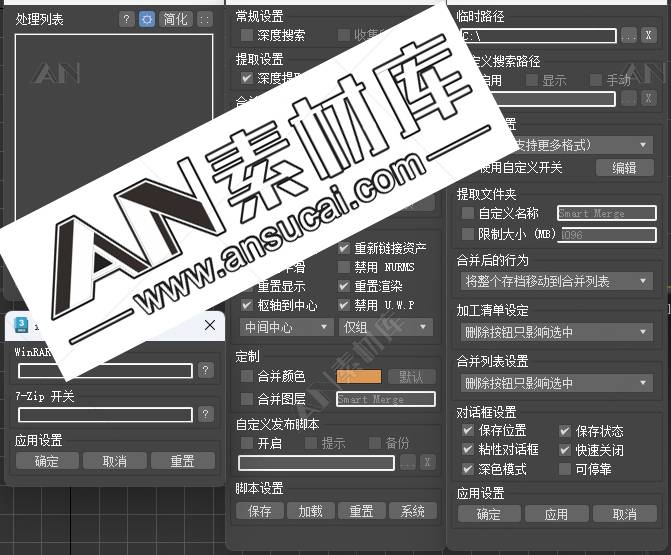Click the X button beside custom search path
671x555 pixels.
[x=649, y=98]
